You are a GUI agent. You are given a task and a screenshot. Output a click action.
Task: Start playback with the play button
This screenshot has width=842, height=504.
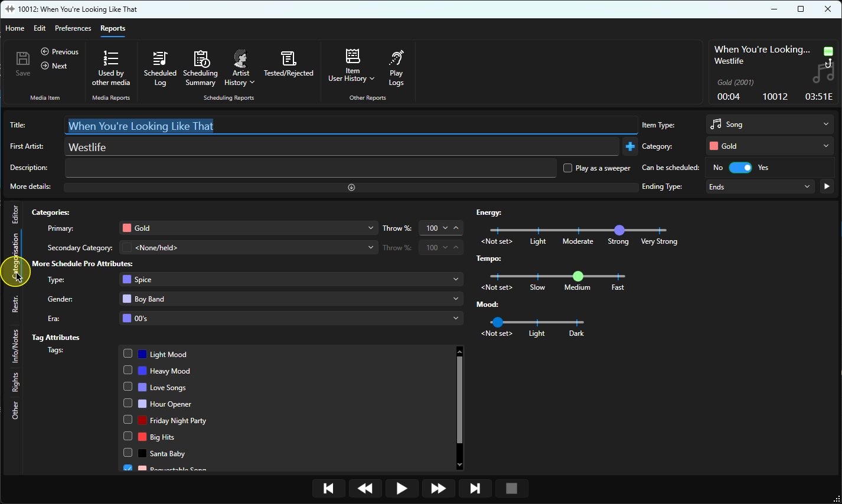click(x=402, y=488)
